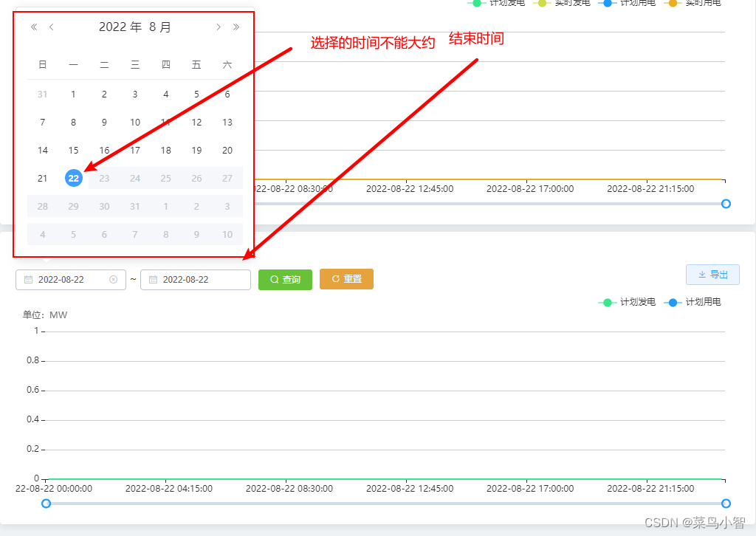Select August 13 in calendar
This screenshot has width=756, height=536.
(x=227, y=122)
